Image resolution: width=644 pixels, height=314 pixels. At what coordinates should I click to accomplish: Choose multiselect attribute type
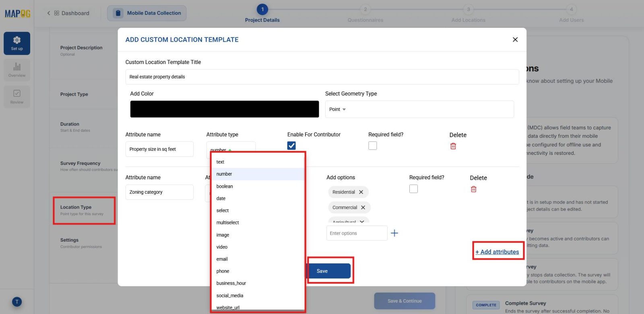click(x=258, y=222)
